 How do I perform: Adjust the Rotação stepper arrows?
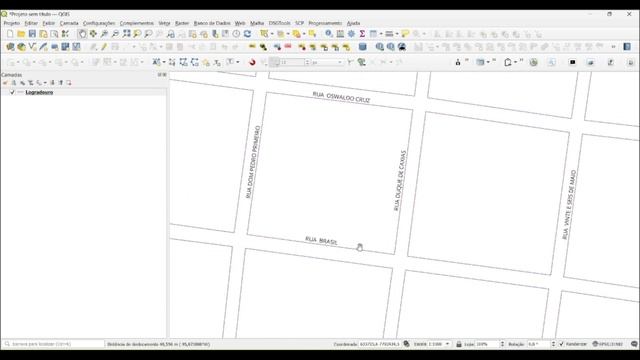(x=553, y=344)
